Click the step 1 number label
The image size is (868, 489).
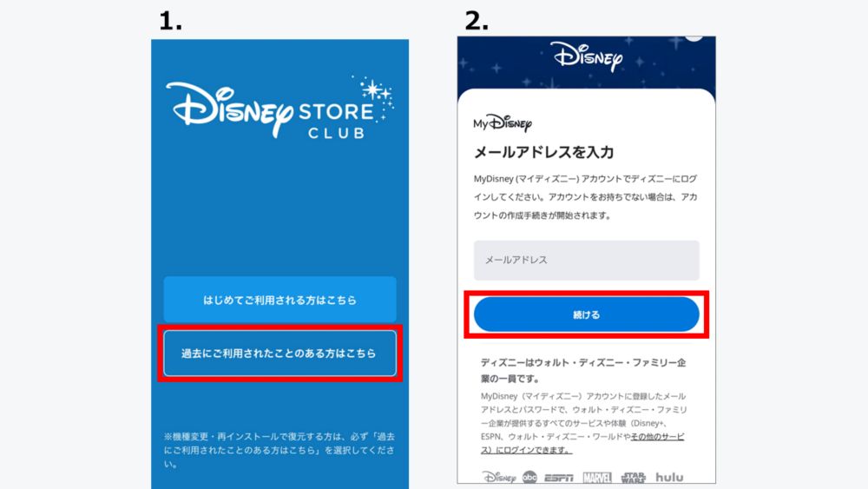coord(170,22)
